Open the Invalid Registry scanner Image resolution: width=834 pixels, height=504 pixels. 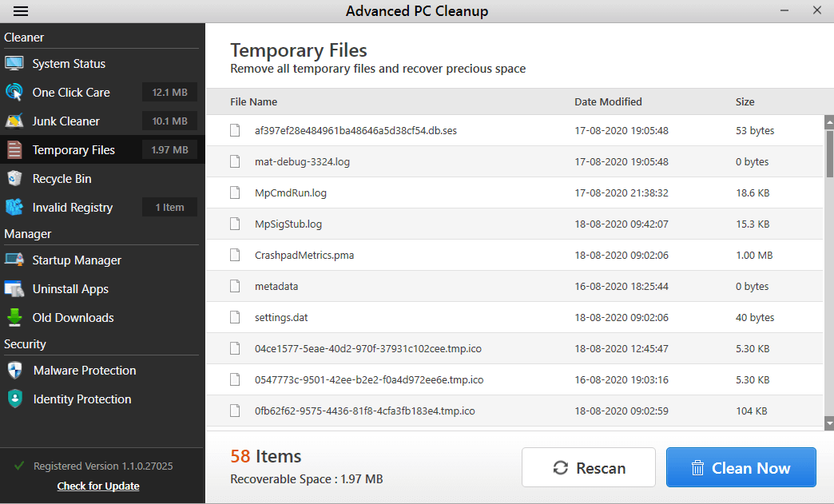point(72,207)
